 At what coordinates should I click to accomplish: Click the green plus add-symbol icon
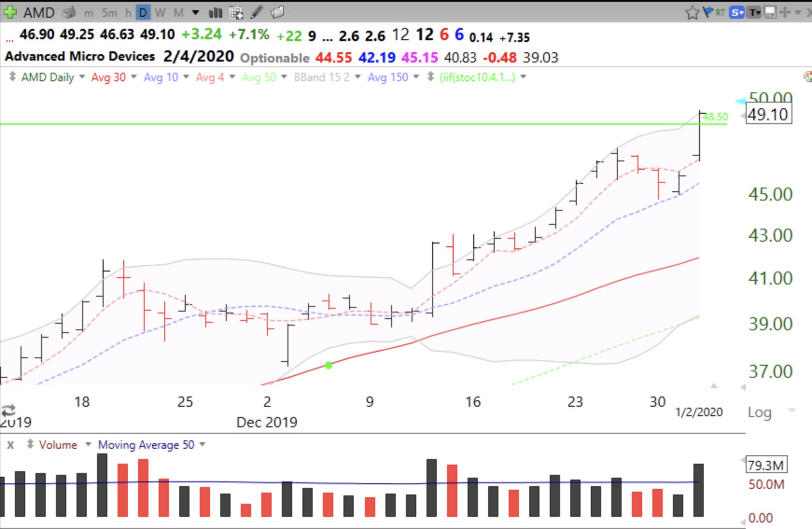tap(10, 12)
